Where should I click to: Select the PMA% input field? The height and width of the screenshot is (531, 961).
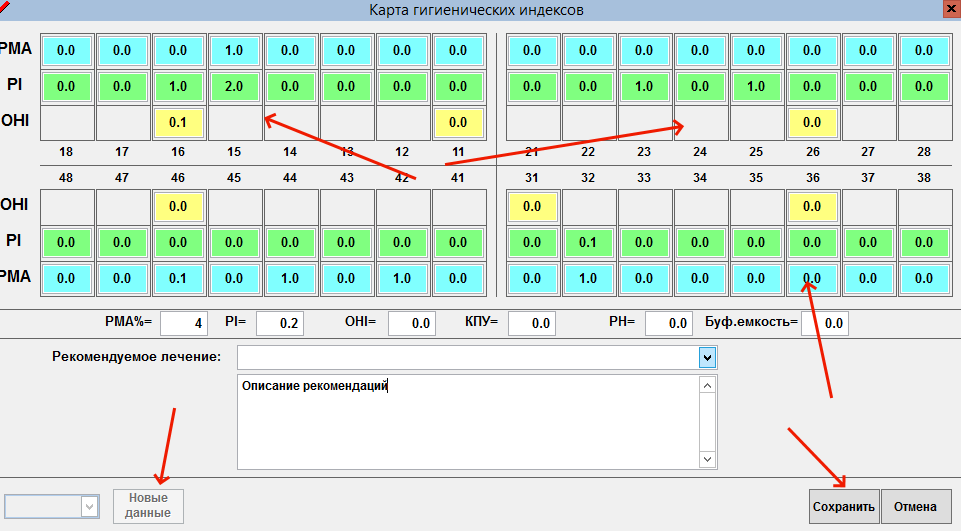(183, 323)
